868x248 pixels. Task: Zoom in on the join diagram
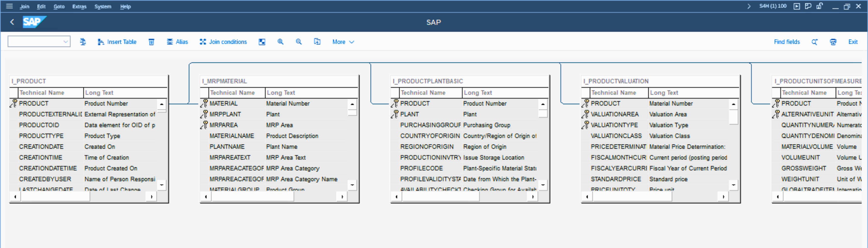(x=280, y=42)
